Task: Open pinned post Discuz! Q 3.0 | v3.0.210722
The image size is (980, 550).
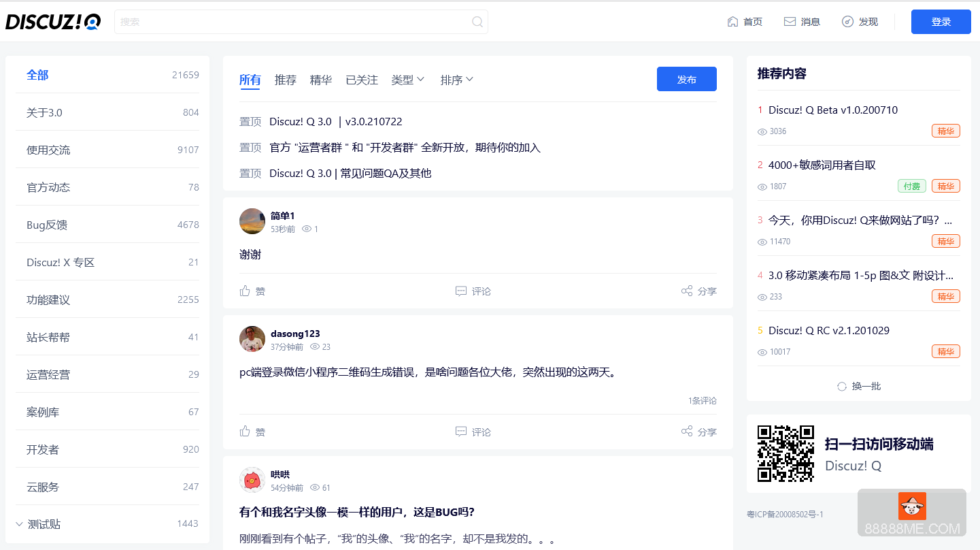Action: [x=336, y=122]
